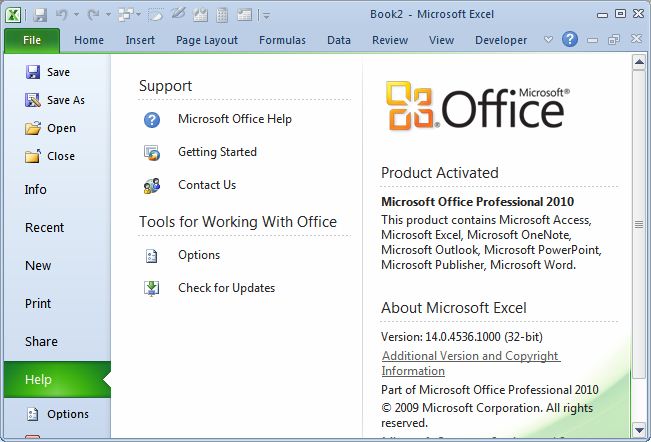This screenshot has width=651, height=442.
Task: Click the Getting Started icon
Action: pos(152,152)
